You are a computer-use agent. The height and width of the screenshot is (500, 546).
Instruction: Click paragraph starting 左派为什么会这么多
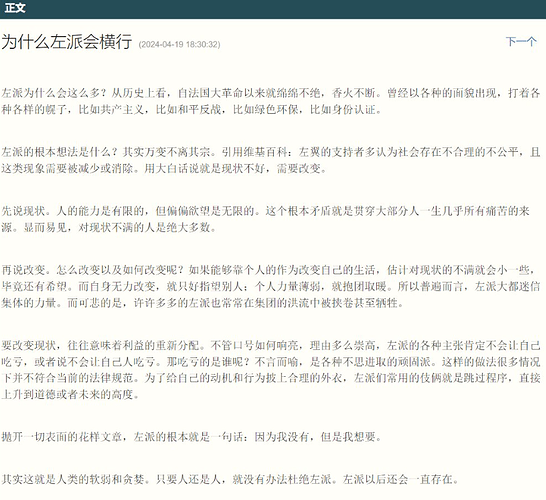click(x=271, y=101)
